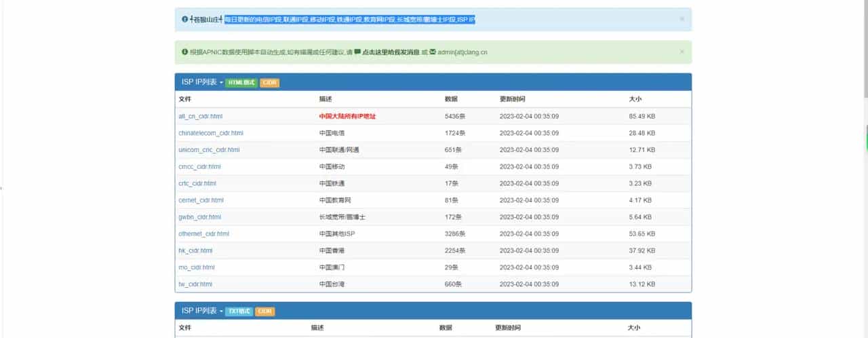
Task: Click the 85.49 KB size cell
Action: (642, 116)
